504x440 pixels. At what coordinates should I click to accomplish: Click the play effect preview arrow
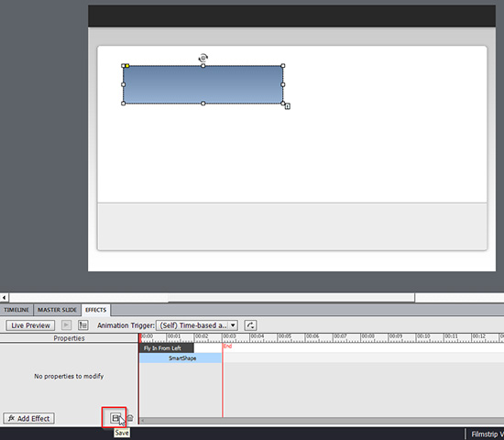click(66, 325)
